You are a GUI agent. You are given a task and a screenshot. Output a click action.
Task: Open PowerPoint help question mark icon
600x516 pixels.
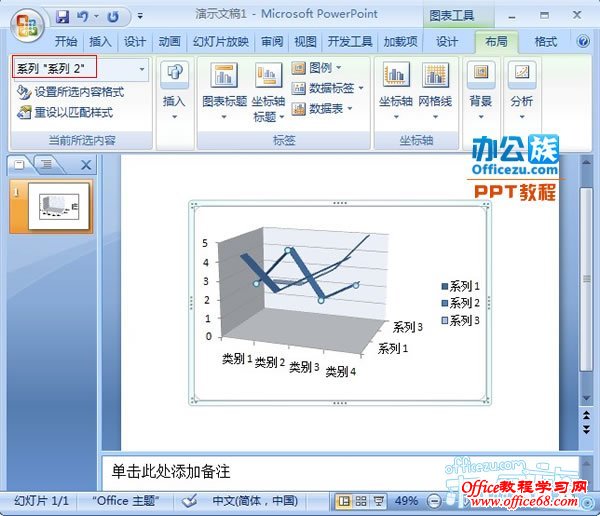tap(583, 41)
